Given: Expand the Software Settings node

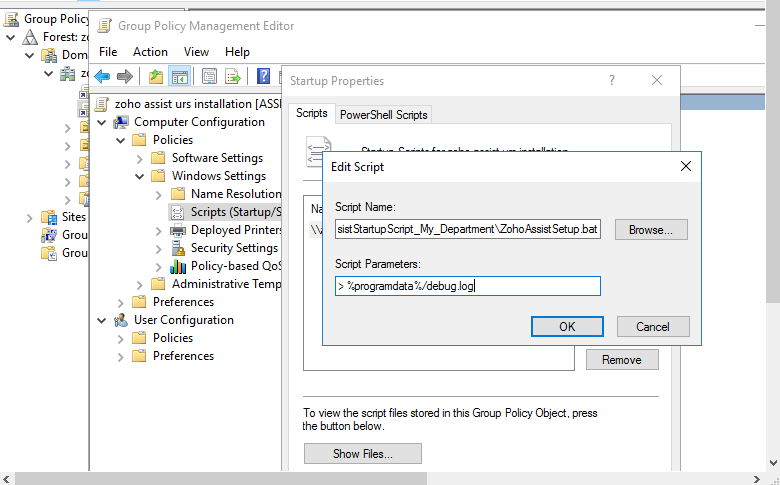Looking at the screenshot, I should (x=139, y=159).
